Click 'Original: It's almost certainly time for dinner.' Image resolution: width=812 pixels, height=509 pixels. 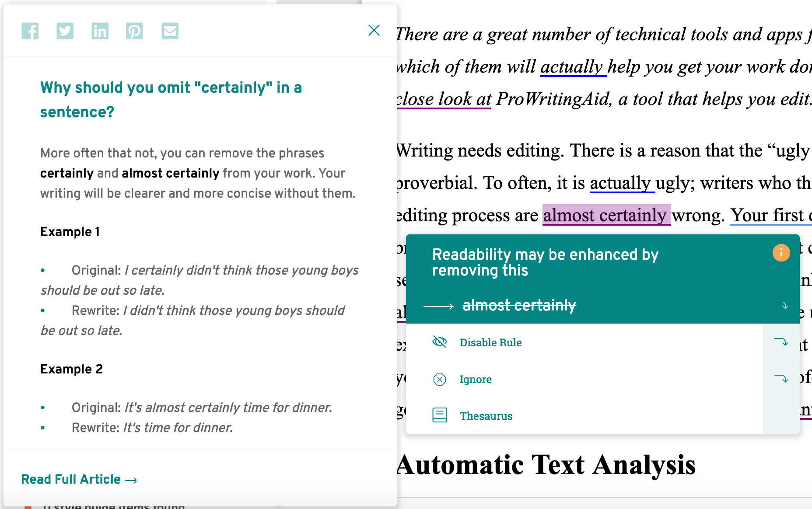coord(202,408)
